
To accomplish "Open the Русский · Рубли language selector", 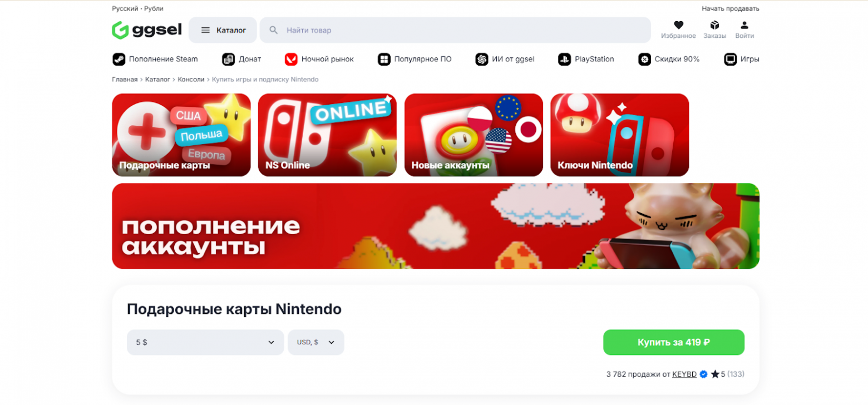I will coord(137,8).
